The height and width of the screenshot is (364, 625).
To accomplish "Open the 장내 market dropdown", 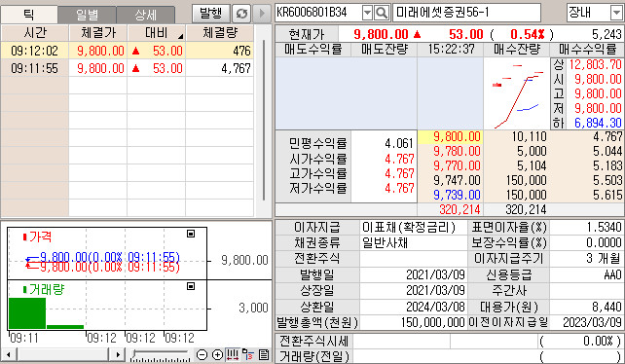I will coord(616,13).
